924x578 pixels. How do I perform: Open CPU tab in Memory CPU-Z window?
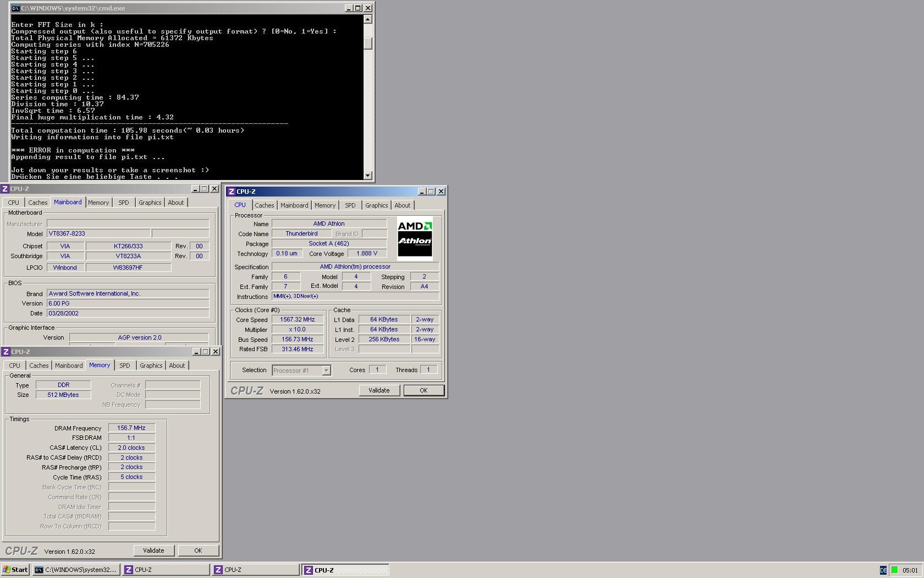14,366
